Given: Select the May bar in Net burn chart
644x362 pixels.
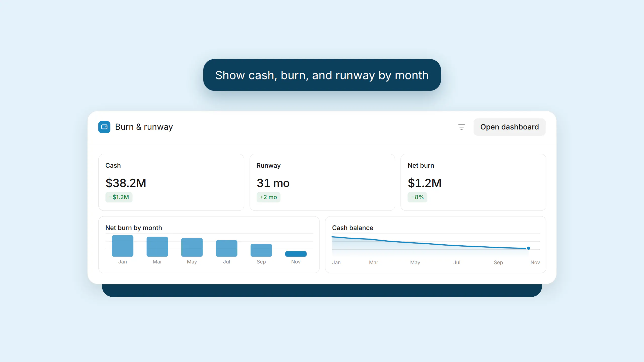Looking at the screenshot, I should (x=192, y=247).
